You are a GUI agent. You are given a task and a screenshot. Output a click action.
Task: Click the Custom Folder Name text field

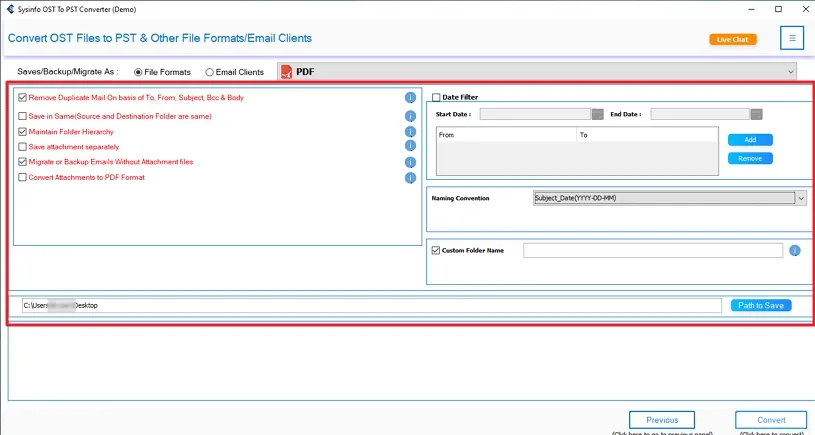coord(652,250)
